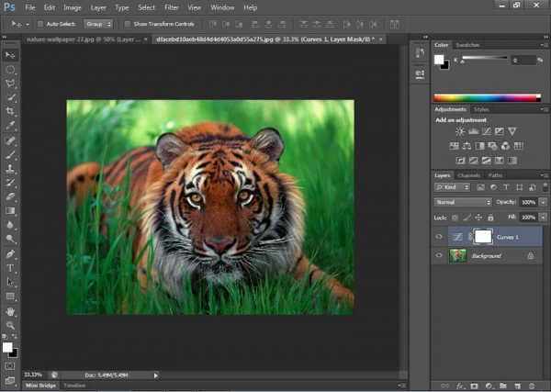The height and width of the screenshot is (392, 551).
Task: Select the Lasso tool
Action: coord(11,83)
